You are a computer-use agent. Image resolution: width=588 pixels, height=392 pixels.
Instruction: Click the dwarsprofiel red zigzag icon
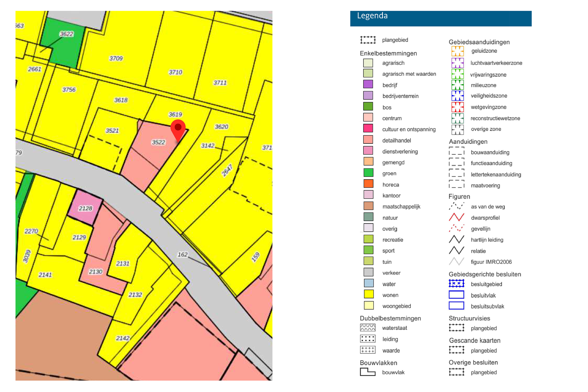click(457, 217)
